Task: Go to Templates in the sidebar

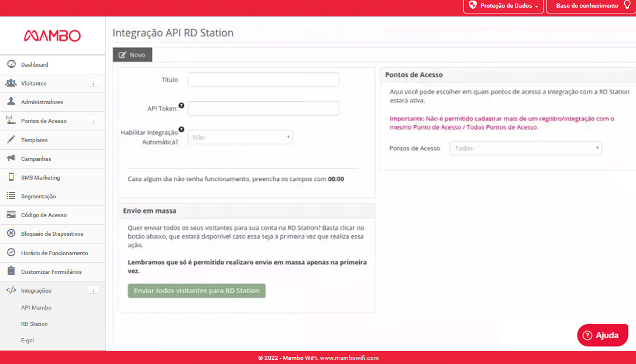Action: click(53, 140)
